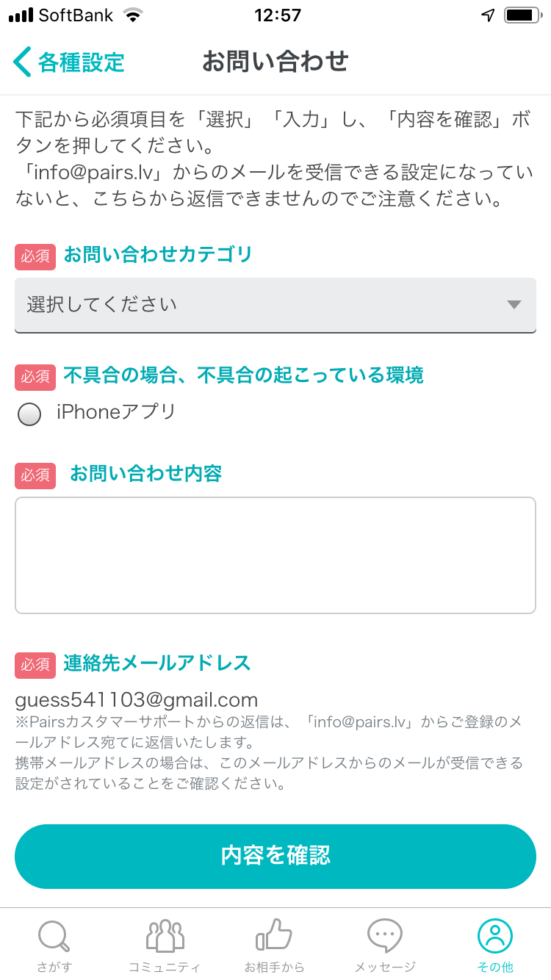Open the お問い合わせカテゴリ dropdown
The width and height of the screenshot is (551, 980).
click(x=275, y=305)
